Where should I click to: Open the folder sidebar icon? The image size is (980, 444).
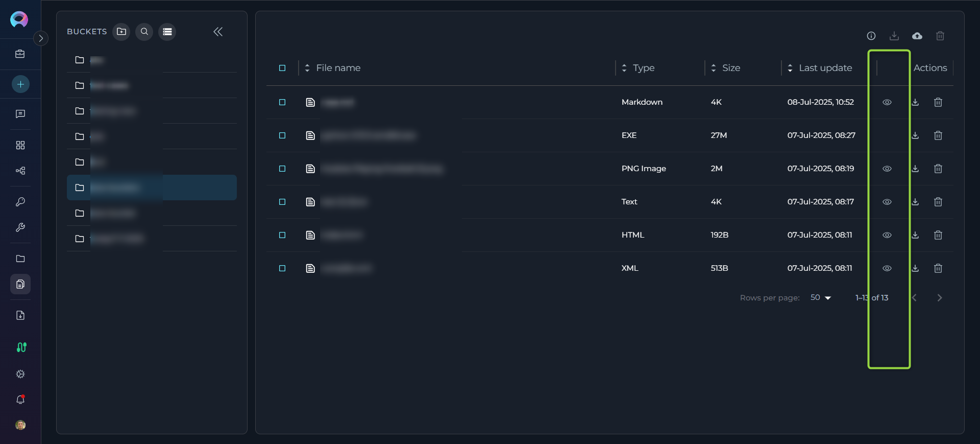pos(20,259)
